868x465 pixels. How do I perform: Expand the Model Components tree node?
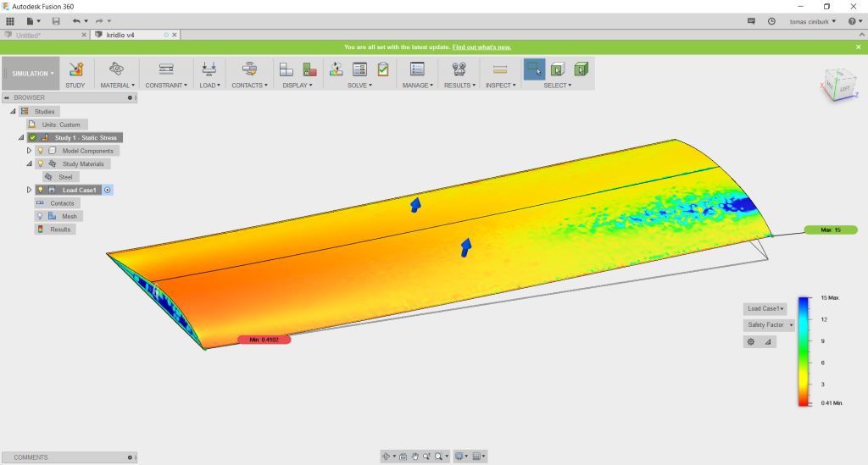pos(29,151)
